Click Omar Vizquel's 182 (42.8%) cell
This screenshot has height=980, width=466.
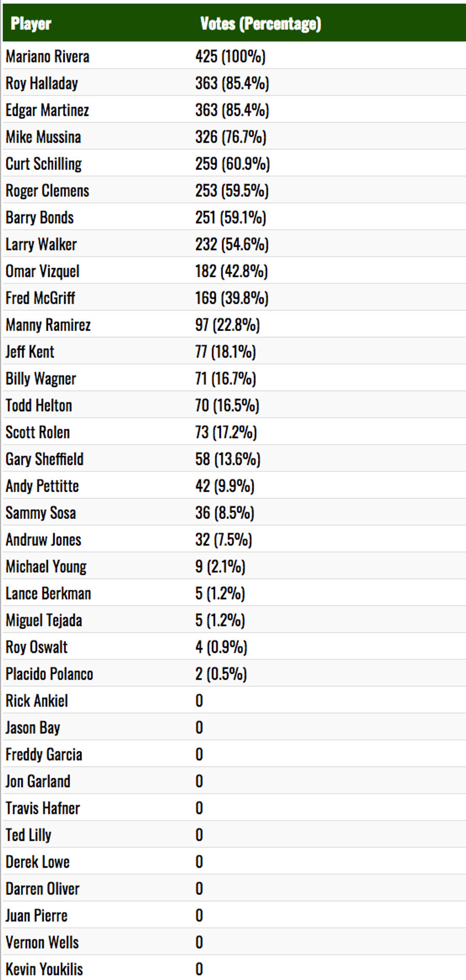click(231, 271)
